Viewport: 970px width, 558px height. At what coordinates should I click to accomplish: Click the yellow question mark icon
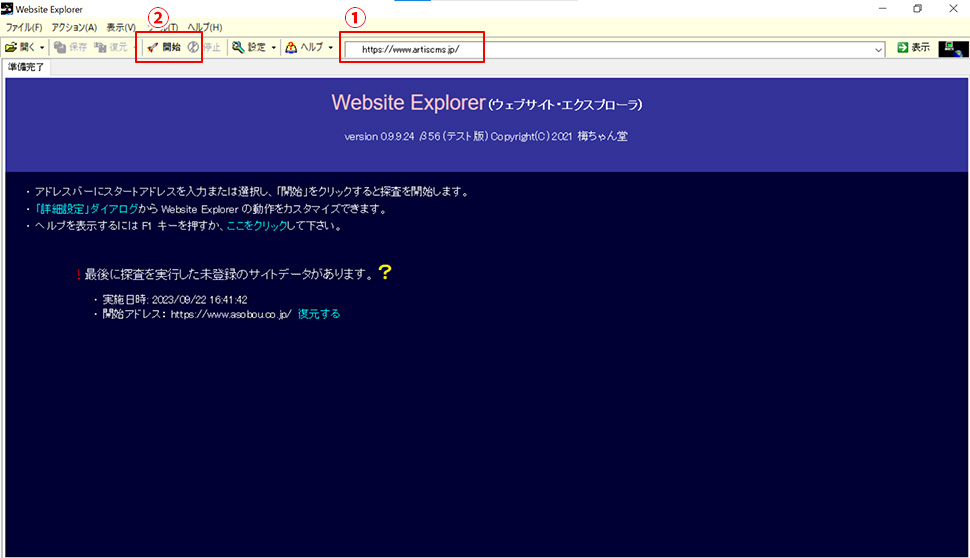click(385, 272)
